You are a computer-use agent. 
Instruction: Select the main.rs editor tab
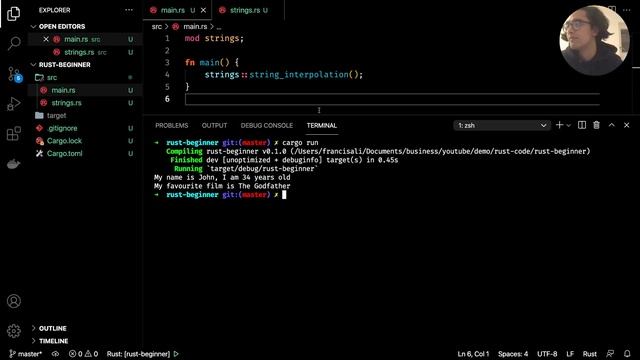tap(172, 10)
